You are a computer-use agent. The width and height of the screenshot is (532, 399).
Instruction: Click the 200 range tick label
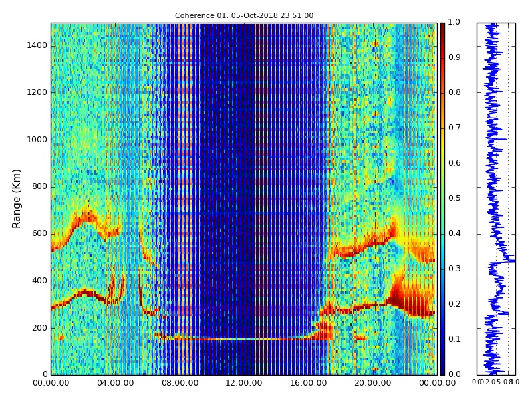tap(39, 328)
